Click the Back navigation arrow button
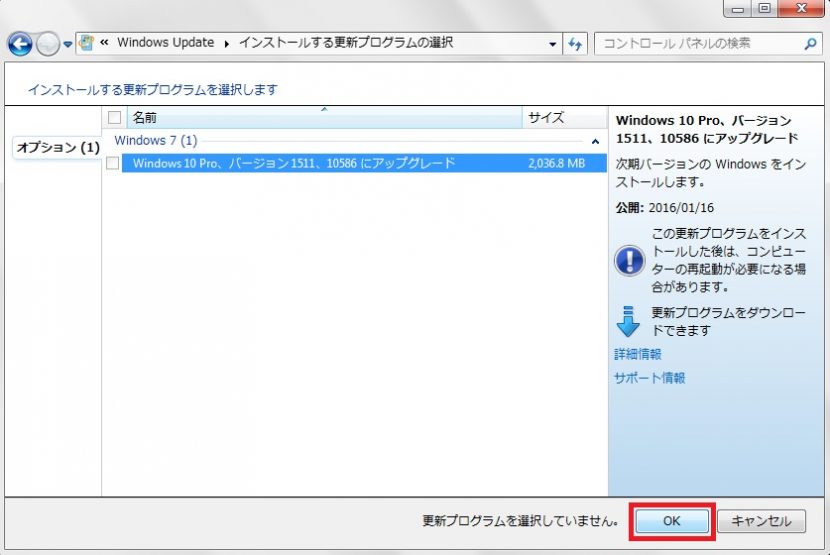The height and width of the screenshot is (555, 830). click(20, 44)
